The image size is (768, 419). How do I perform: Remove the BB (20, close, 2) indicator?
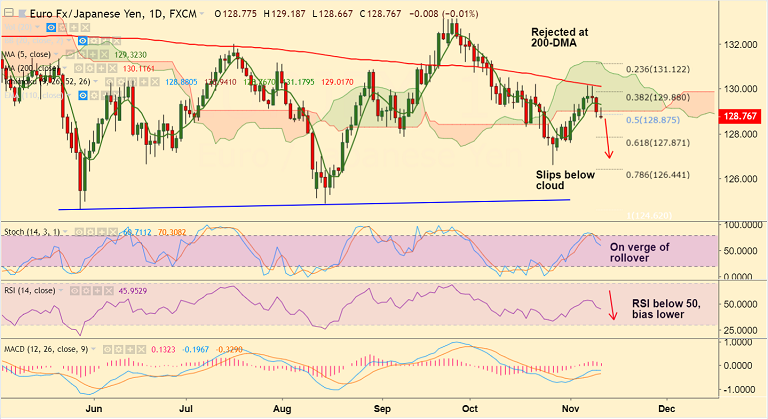[117, 41]
